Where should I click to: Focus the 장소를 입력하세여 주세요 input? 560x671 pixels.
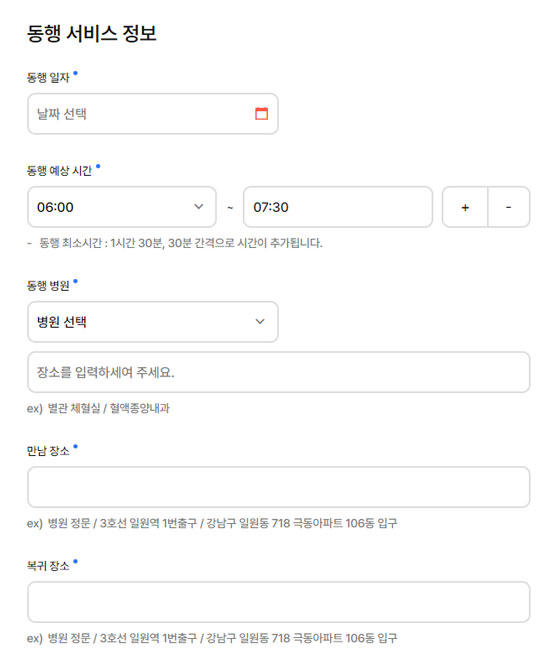point(279,372)
